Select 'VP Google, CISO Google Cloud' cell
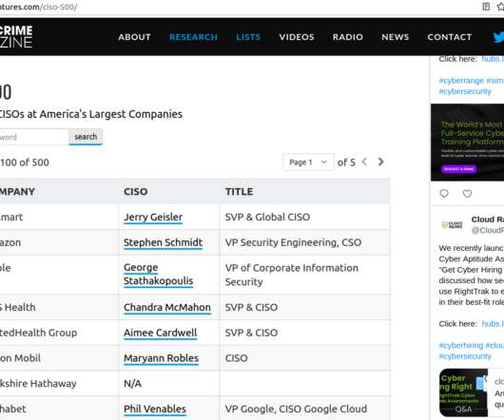The width and height of the screenshot is (504, 420). coord(304,409)
